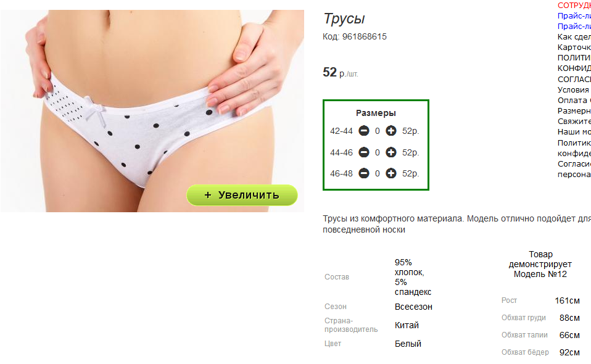Click the green Увеличить button
Viewport: 591px width, 364px height.
242,195
